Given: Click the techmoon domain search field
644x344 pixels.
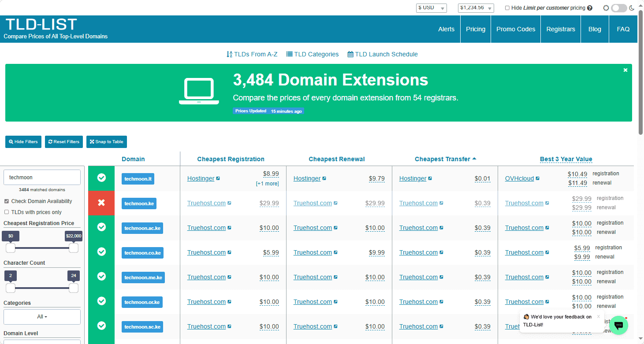Looking at the screenshot, I should tap(42, 177).
